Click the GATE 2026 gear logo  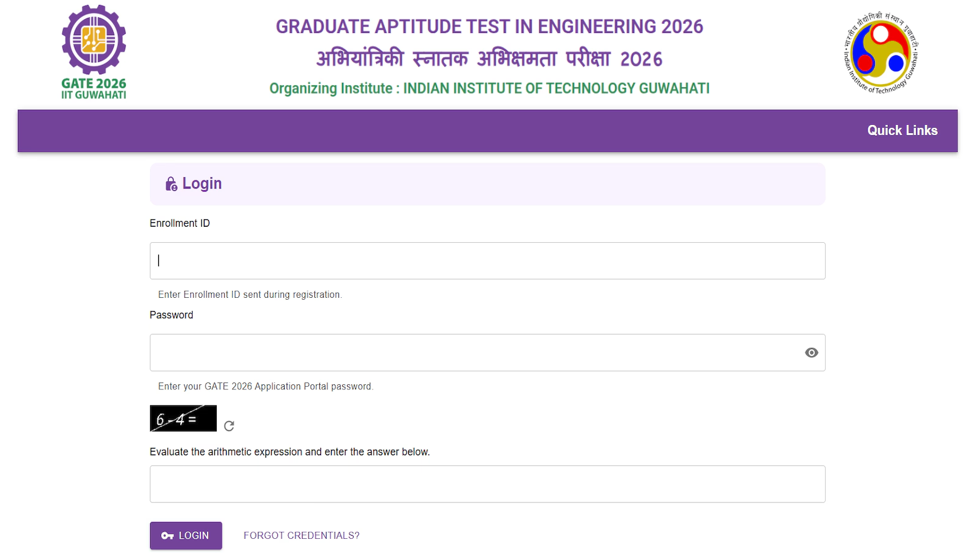coord(94,41)
